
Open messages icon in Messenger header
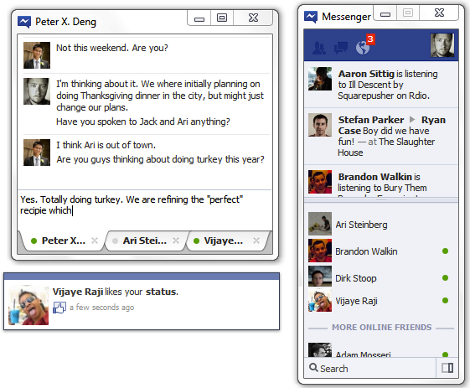point(341,48)
